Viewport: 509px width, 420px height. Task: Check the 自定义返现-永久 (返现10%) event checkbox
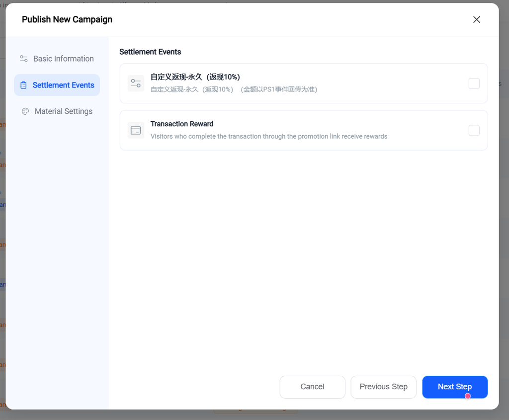[x=474, y=84]
